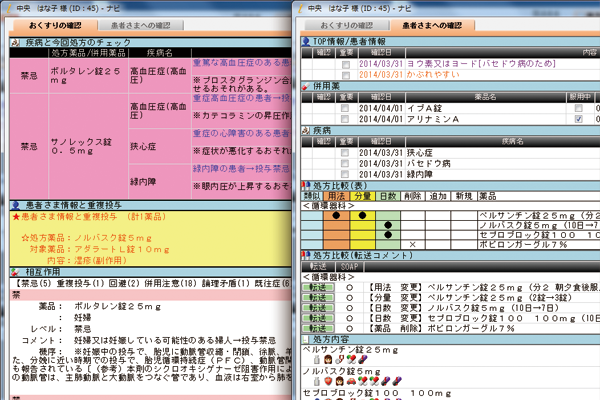
Task: Check 服用中 box for イブＡ錠
Action: [579, 108]
